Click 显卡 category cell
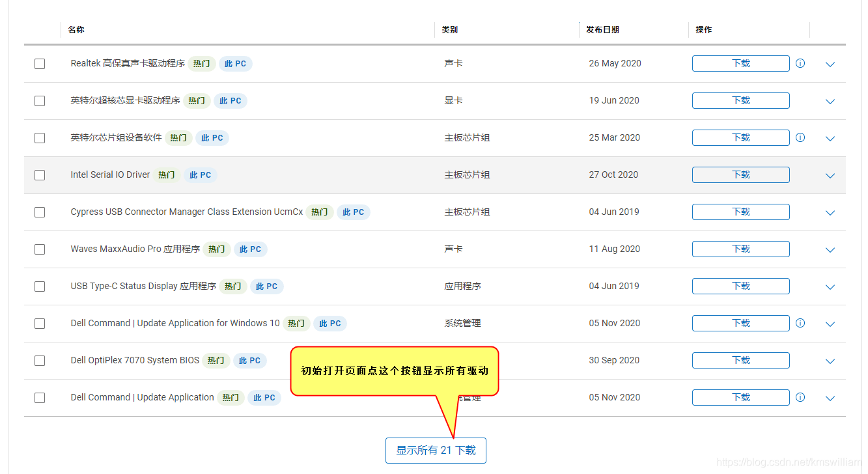Image resolution: width=868 pixels, height=474 pixels. pyautogui.click(x=453, y=100)
